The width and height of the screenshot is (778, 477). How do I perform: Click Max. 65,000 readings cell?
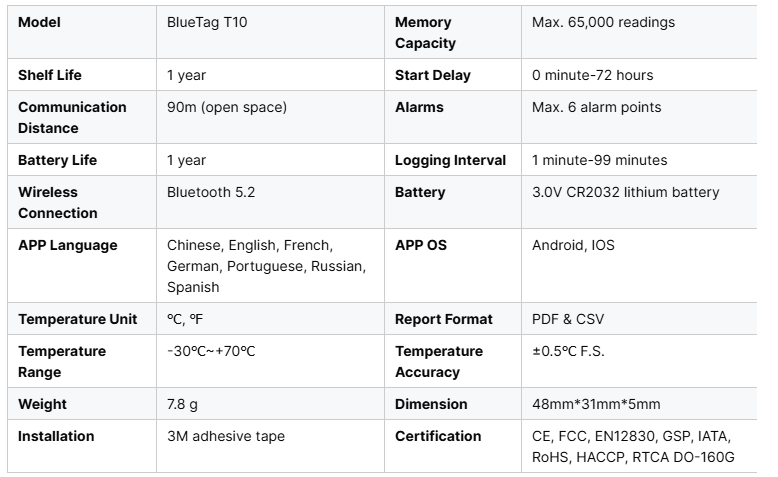(x=603, y=22)
